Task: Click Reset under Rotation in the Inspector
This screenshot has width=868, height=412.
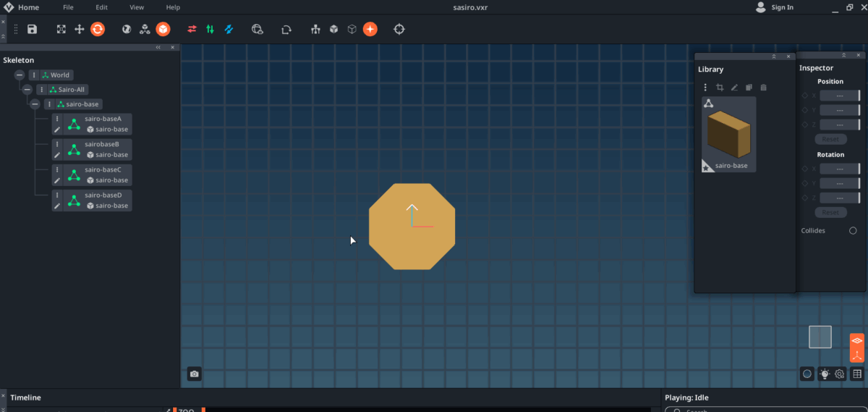Action: (x=830, y=212)
